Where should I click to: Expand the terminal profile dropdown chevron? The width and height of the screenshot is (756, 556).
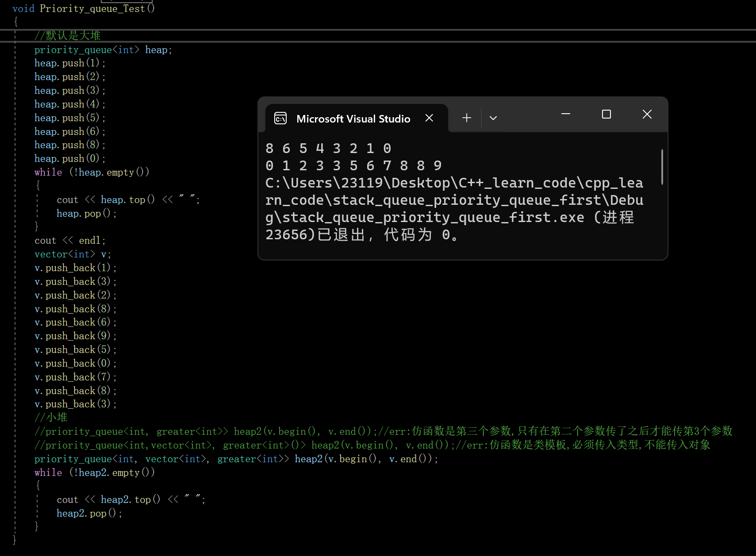(x=493, y=118)
